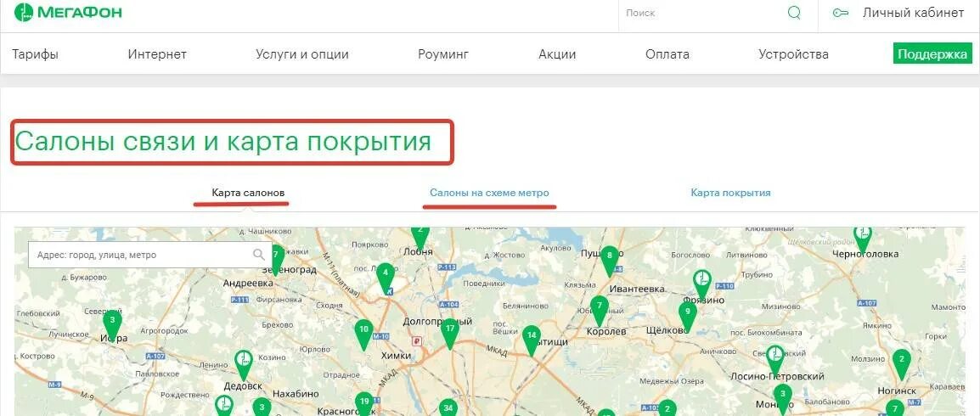Click the Химки city label on map
The width and height of the screenshot is (980, 416).
(396, 356)
